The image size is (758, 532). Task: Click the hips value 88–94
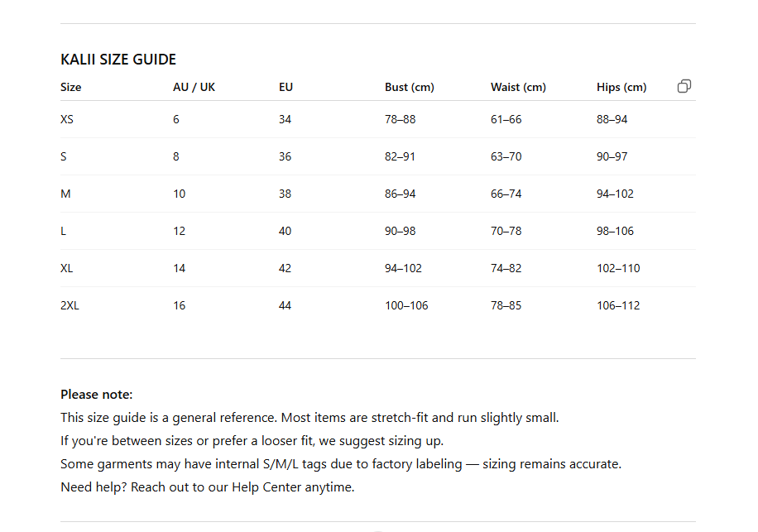pyautogui.click(x=612, y=119)
